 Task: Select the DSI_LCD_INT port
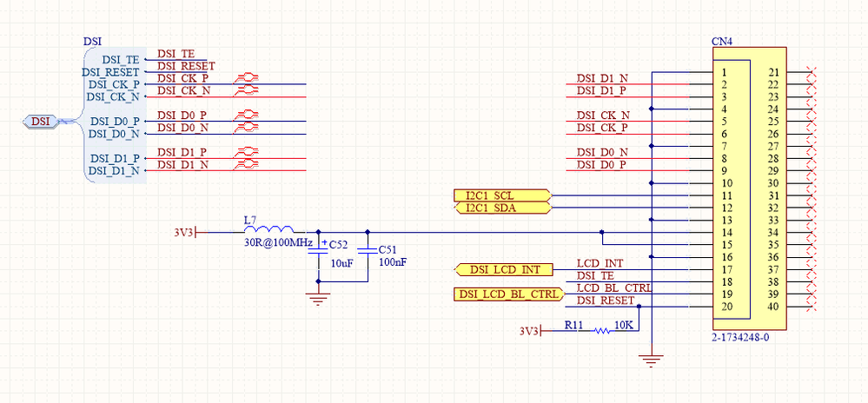coord(504,269)
